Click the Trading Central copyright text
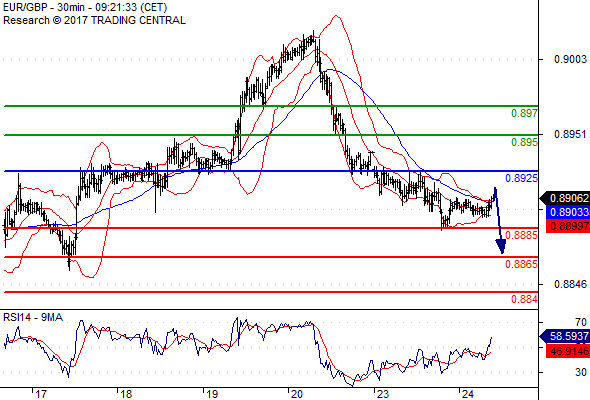Viewport: 590px width, 400px height. 94,20
